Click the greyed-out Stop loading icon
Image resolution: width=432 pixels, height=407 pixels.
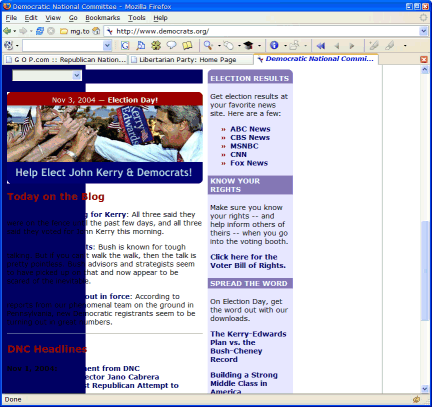click(51, 31)
